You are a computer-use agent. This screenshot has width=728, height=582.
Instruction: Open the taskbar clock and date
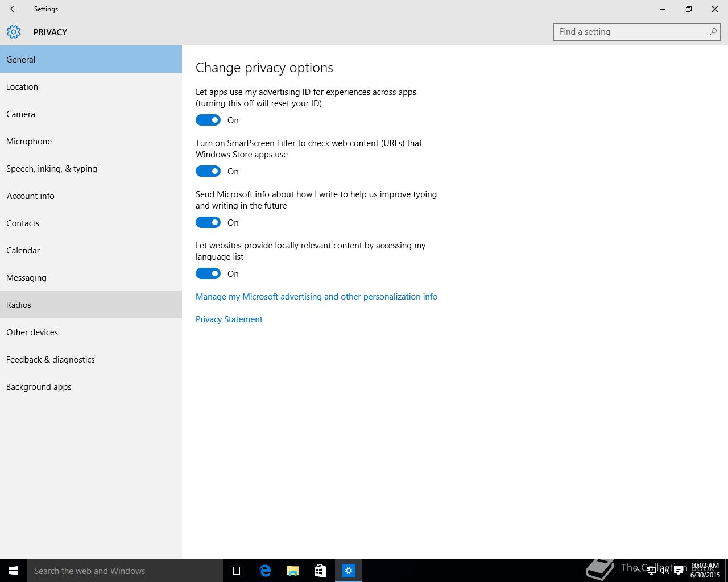click(x=705, y=571)
